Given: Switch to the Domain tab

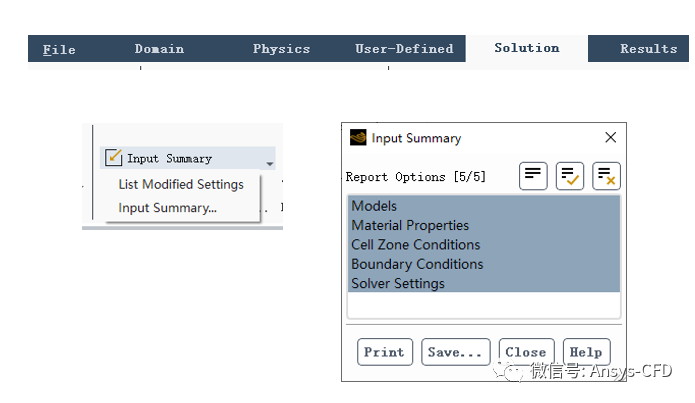Looking at the screenshot, I should point(159,49).
